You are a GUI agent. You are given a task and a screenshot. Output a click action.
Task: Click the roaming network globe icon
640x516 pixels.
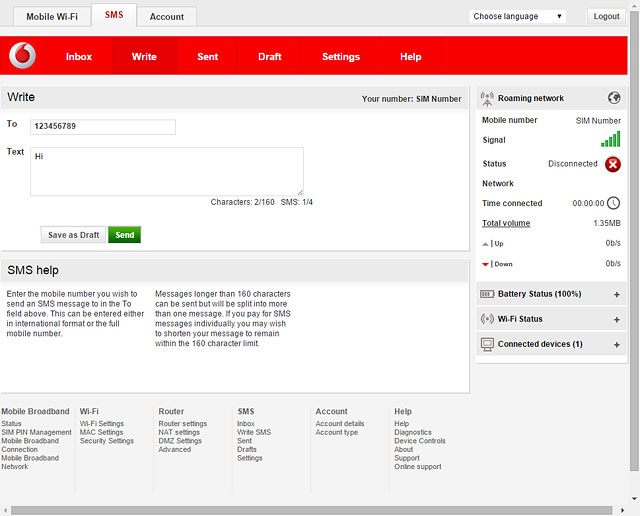pyautogui.click(x=614, y=98)
